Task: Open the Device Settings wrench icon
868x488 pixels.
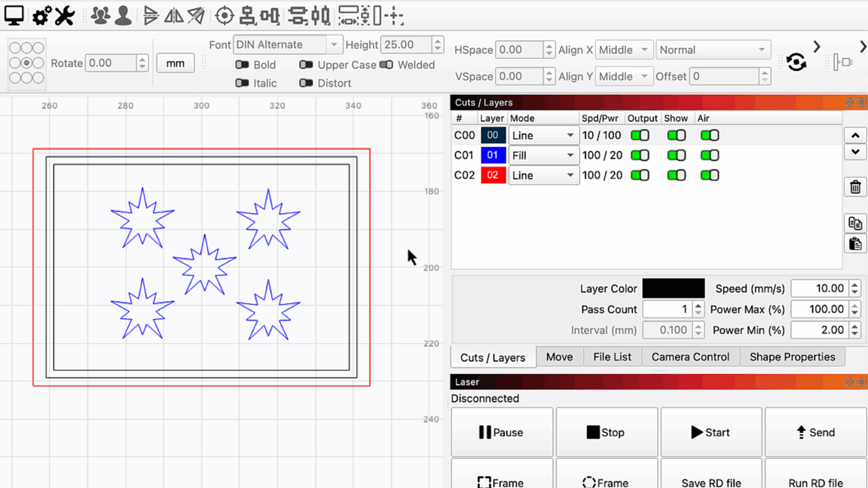Action: (x=64, y=15)
